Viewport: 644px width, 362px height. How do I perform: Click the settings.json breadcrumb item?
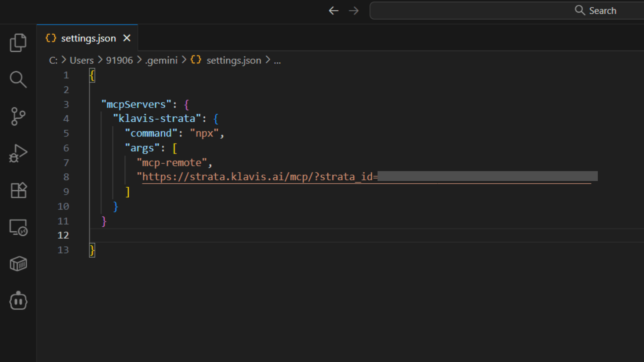(x=233, y=60)
